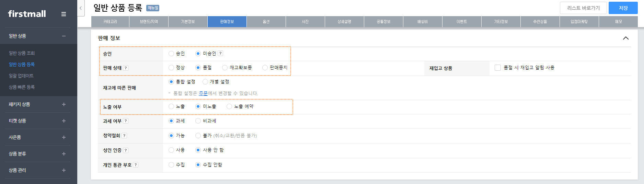This screenshot has height=184, width=644.
Task: Open the 배송비 tab
Action: pyautogui.click(x=423, y=22)
